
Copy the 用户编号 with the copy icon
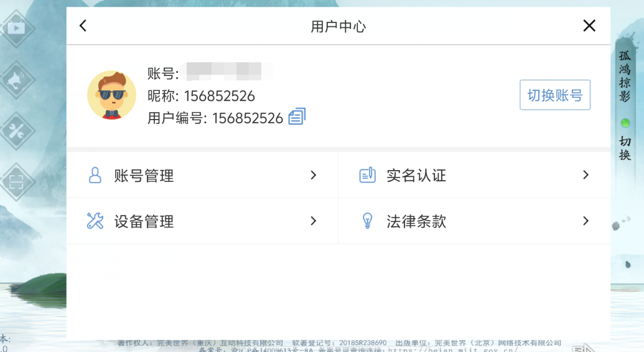point(297,117)
